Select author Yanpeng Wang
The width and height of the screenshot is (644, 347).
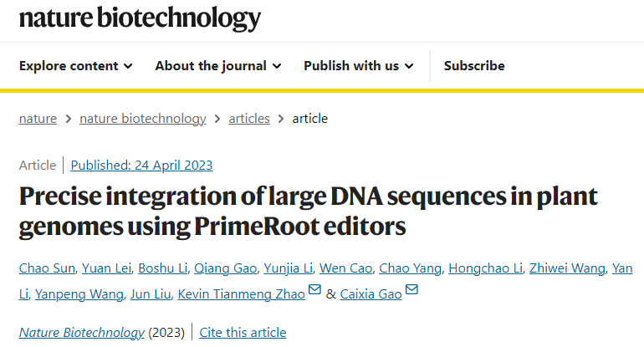coord(79,294)
